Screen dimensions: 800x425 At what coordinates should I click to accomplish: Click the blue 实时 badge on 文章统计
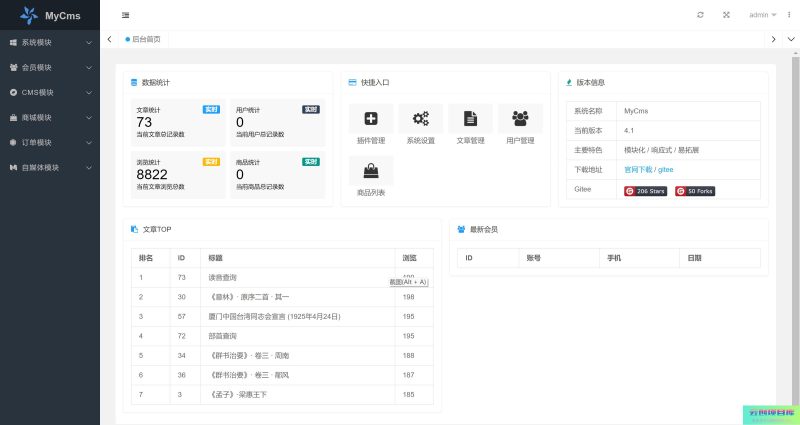click(x=211, y=109)
